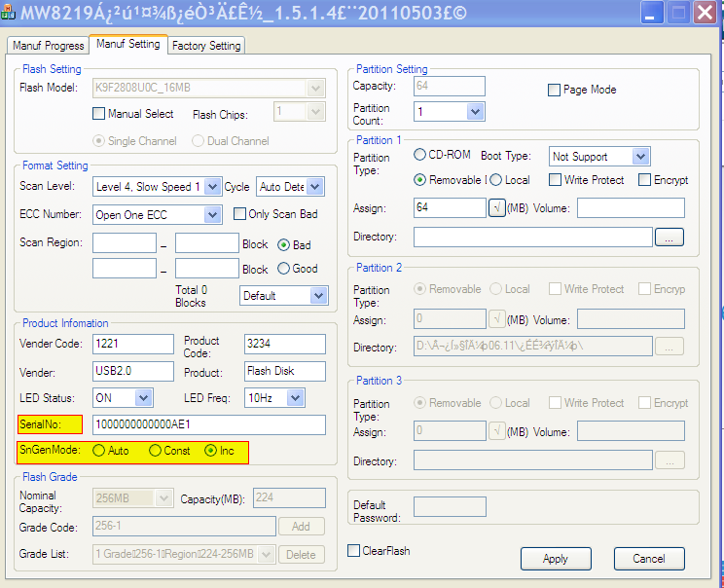Click the Partition 1 Directory field
Viewport: 724px width, 588px height.
(533, 238)
